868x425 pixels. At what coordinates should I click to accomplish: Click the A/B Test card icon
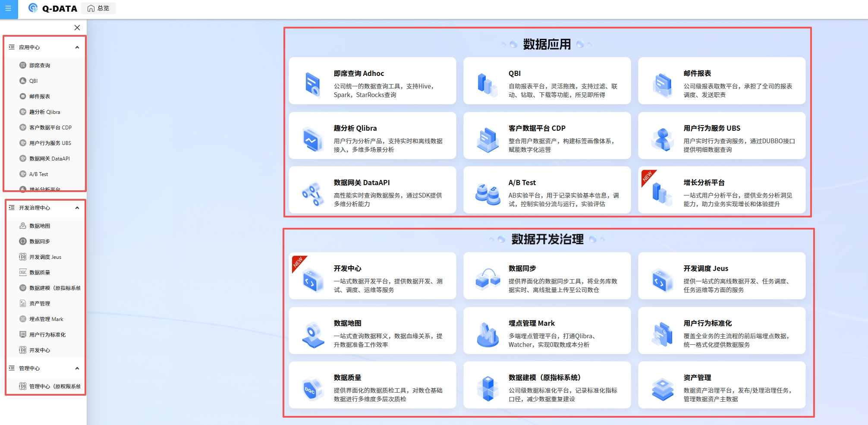(x=487, y=193)
